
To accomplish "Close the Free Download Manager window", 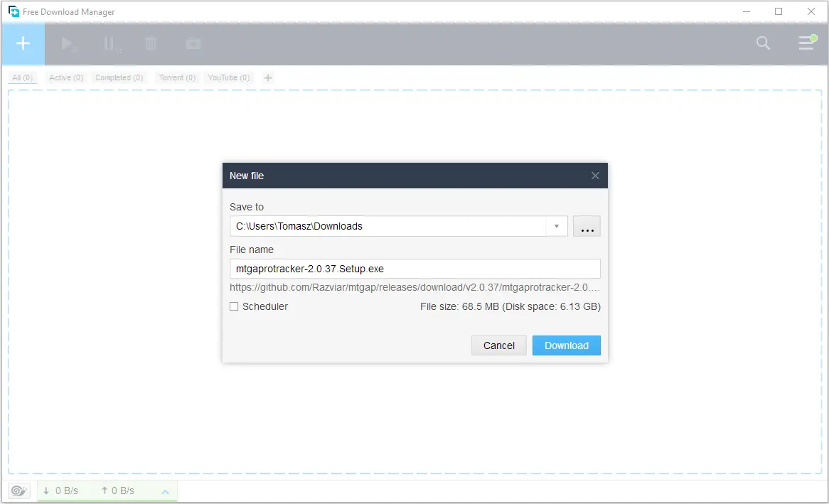I will tap(811, 11).
